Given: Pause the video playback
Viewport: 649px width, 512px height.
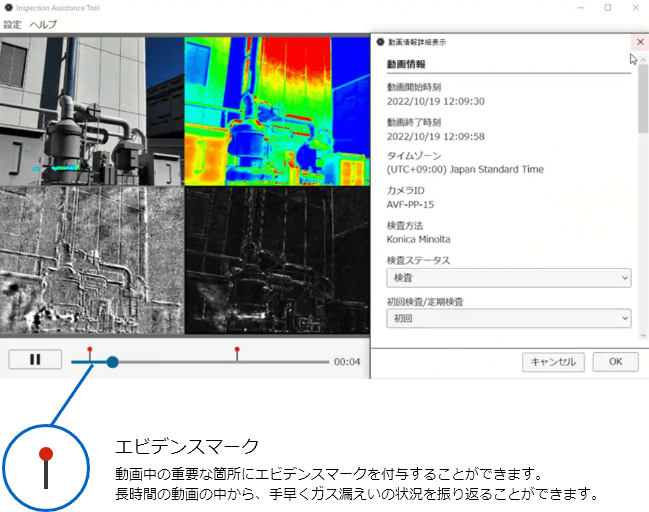Looking at the screenshot, I should tap(35, 361).
